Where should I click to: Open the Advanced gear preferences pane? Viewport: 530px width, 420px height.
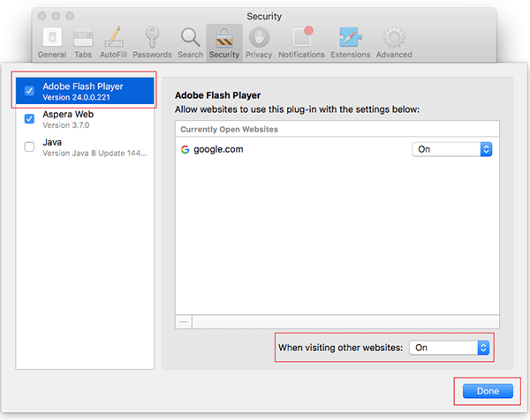point(394,43)
